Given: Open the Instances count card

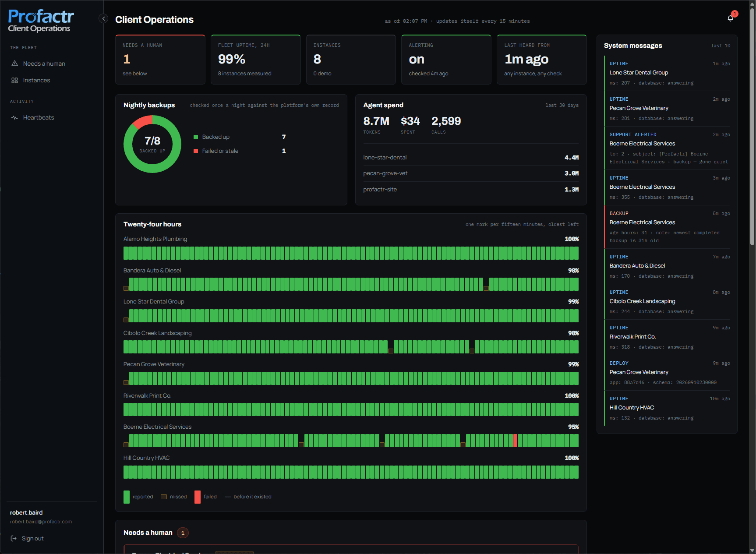Looking at the screenshot, I should 351,60.
